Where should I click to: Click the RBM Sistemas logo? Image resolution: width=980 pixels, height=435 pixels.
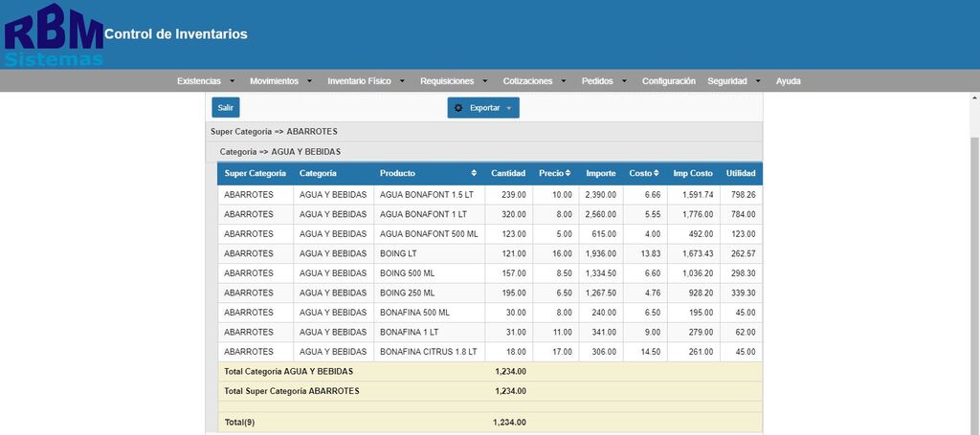(54, 34)
